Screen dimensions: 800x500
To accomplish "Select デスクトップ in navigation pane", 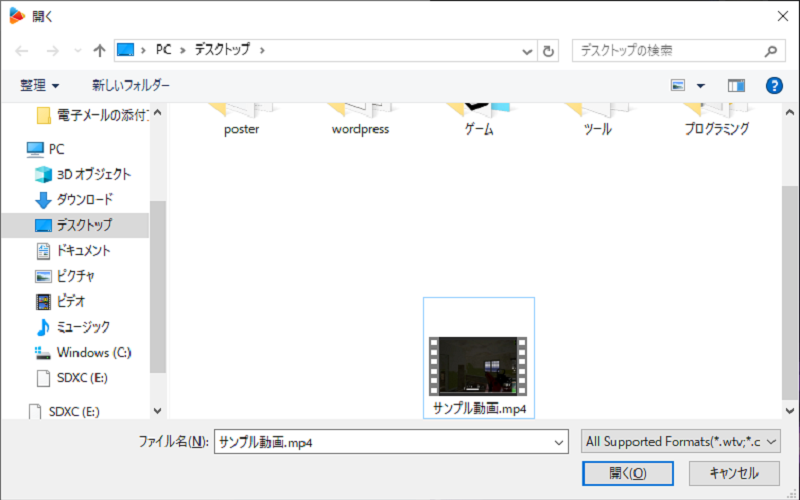I will click(75, 225).
